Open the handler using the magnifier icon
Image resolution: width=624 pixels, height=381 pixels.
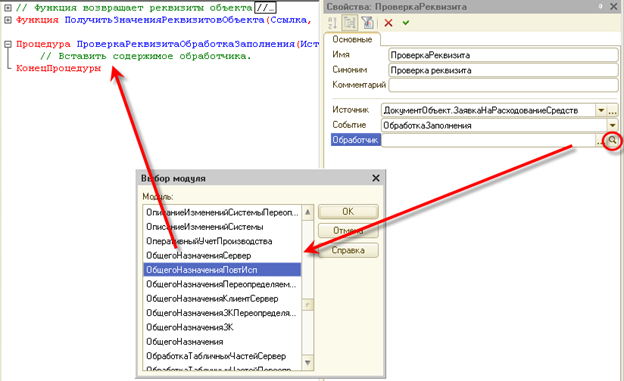612,140
